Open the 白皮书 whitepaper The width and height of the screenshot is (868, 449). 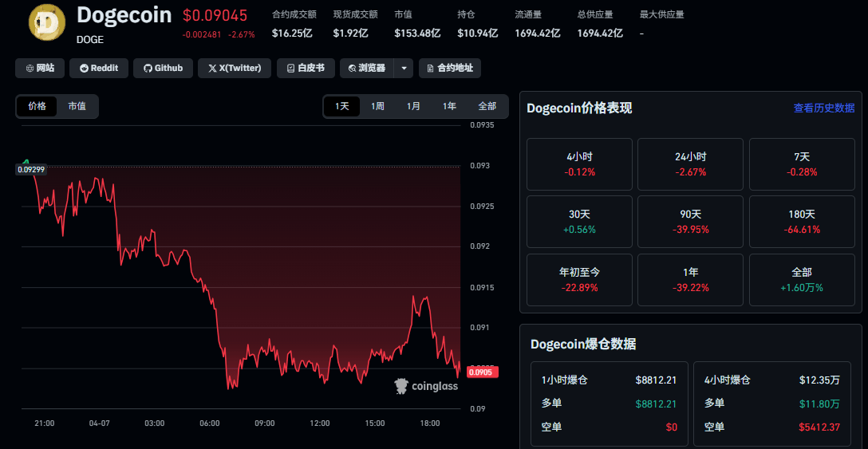pyautogui.click(x=306, y=68)
